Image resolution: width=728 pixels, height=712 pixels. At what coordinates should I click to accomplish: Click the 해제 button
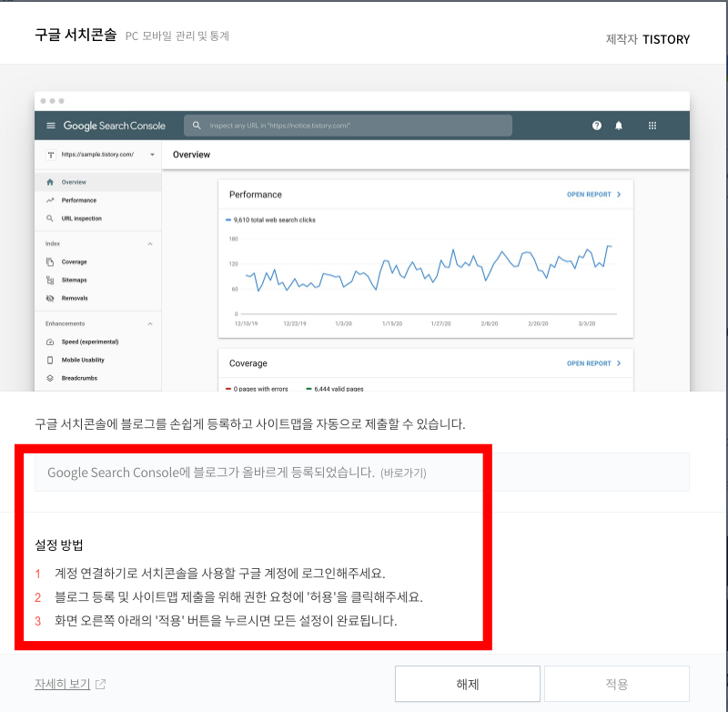point(467,684)
